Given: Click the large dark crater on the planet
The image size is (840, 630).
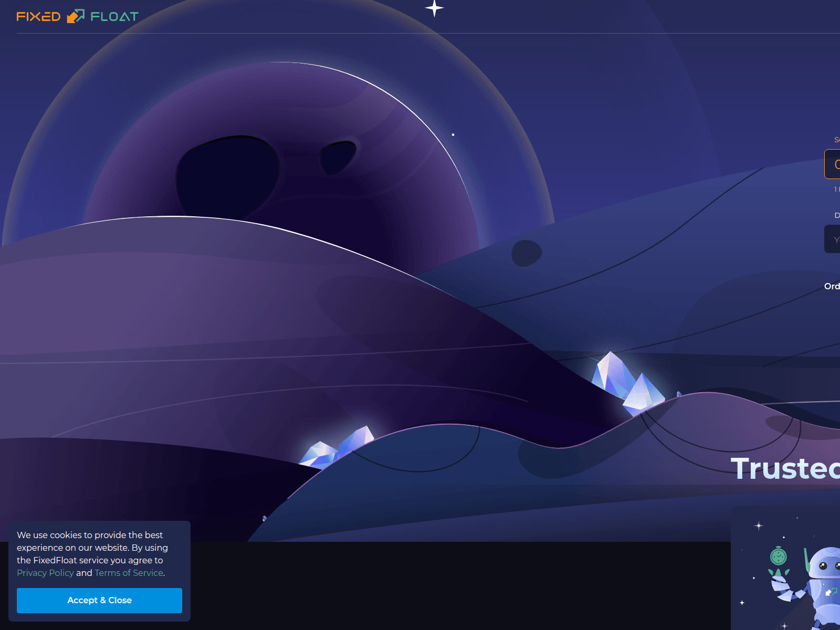Looking at the screenshot, I should (227, 175).
